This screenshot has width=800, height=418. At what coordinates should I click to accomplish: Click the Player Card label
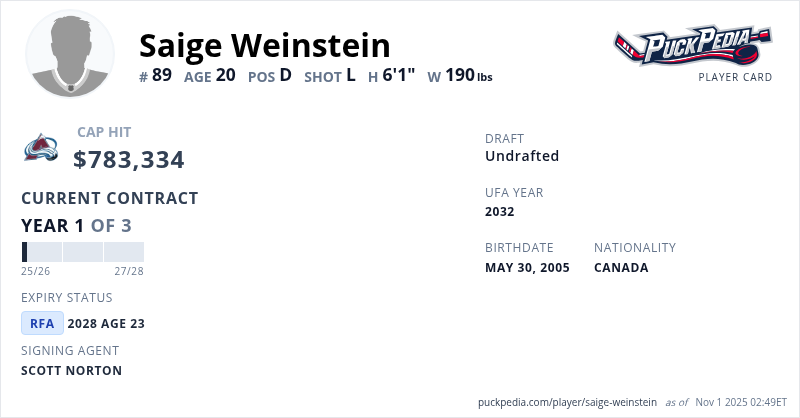pos(735,77)
